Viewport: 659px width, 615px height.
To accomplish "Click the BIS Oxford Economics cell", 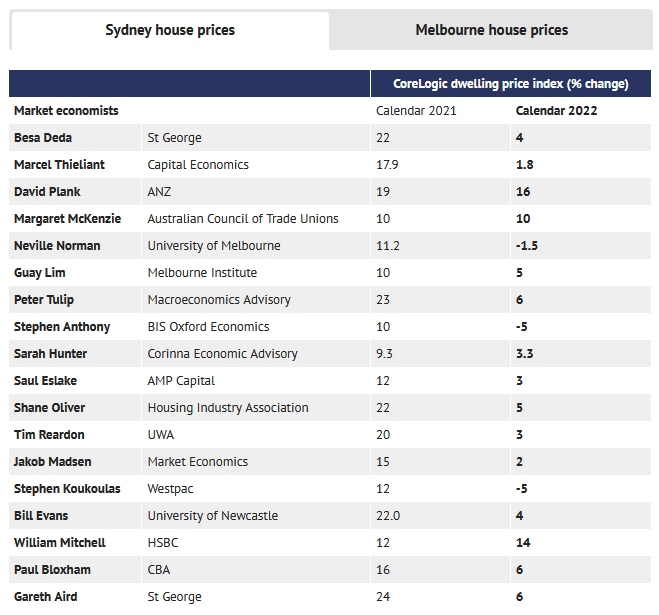I will click(x=208, y=327).
